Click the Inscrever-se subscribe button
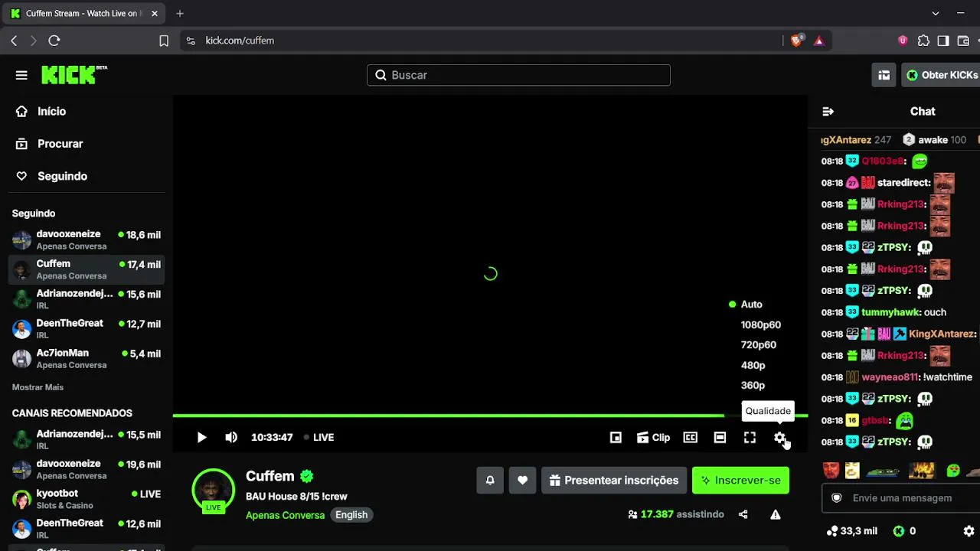Image resolution: width=980 pixels, height=551 pixels. click(x=740, y=480)
